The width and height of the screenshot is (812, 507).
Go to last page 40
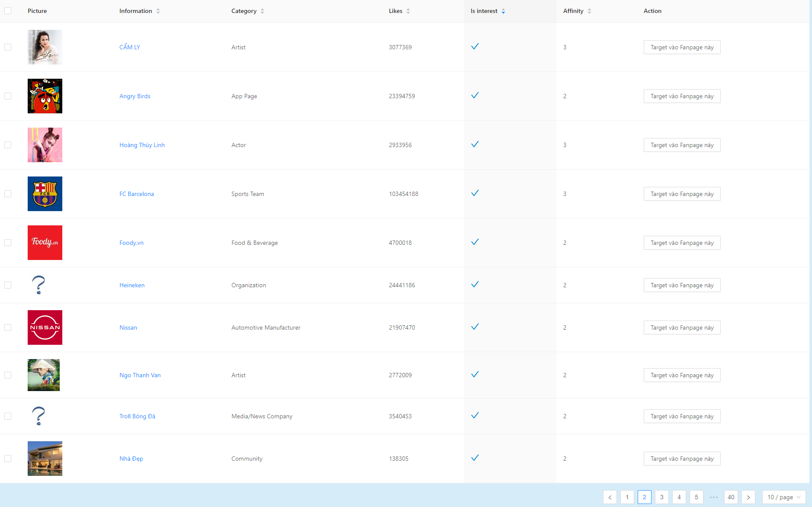(731, 497)
